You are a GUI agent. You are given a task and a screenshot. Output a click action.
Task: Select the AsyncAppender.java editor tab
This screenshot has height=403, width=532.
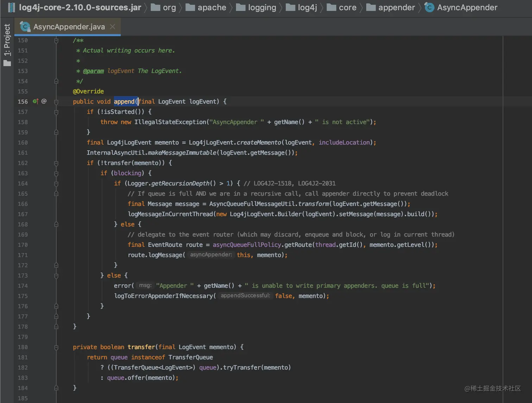(69, 27)
